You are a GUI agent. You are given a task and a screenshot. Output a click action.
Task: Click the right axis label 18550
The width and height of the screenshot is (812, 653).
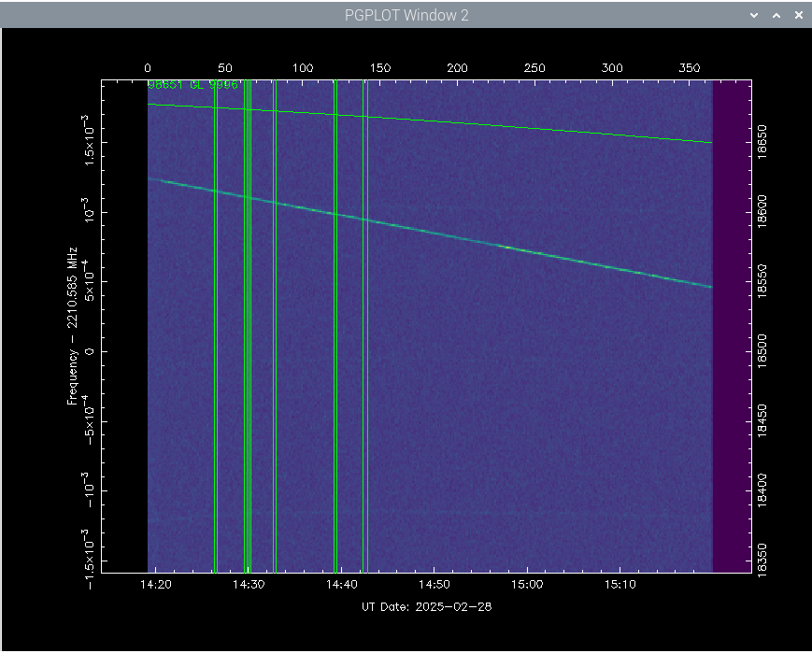pyautogui.click(x=762, y=281)
